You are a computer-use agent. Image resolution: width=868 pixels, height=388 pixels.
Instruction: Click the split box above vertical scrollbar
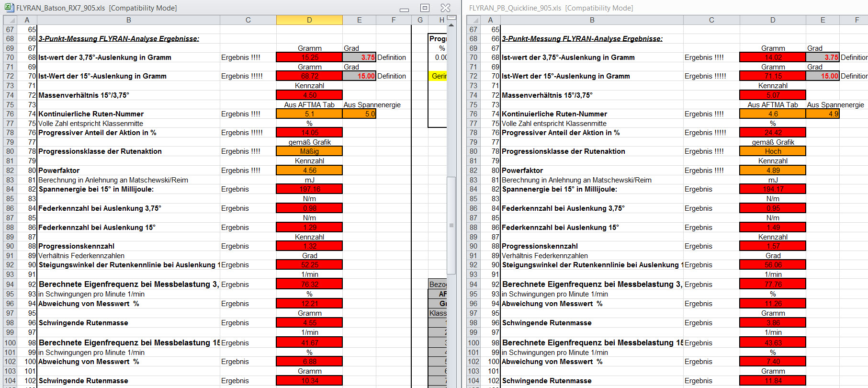[451, 18]
